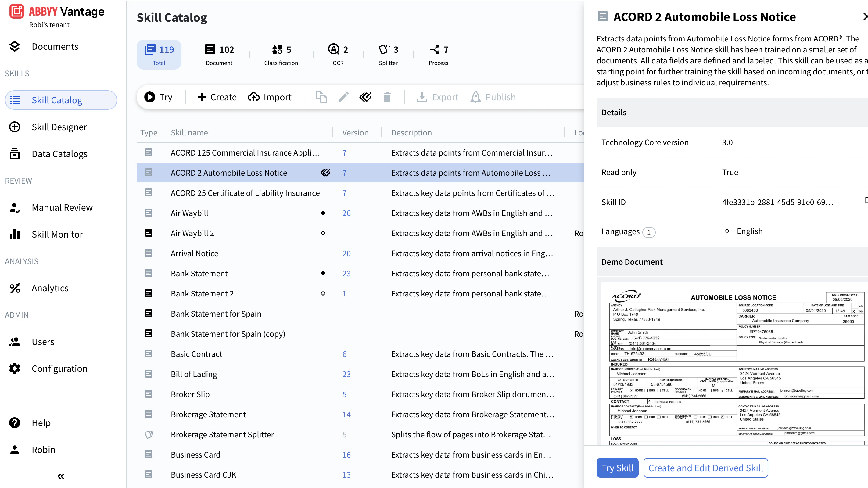
Task: Click Create and Edit Derived Skill
Action: (x=705, y=468)
